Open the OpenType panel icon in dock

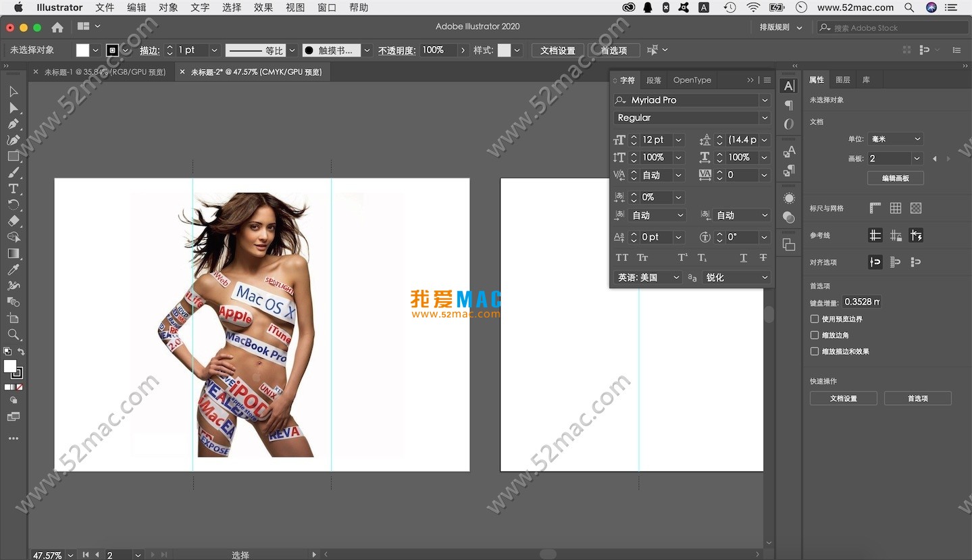789,124
